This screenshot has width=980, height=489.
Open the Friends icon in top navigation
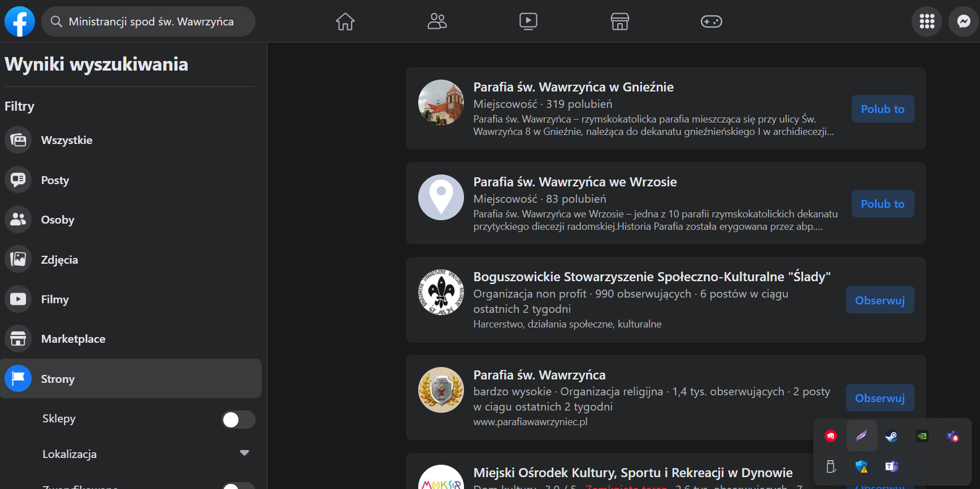click(x=437, y=21)
